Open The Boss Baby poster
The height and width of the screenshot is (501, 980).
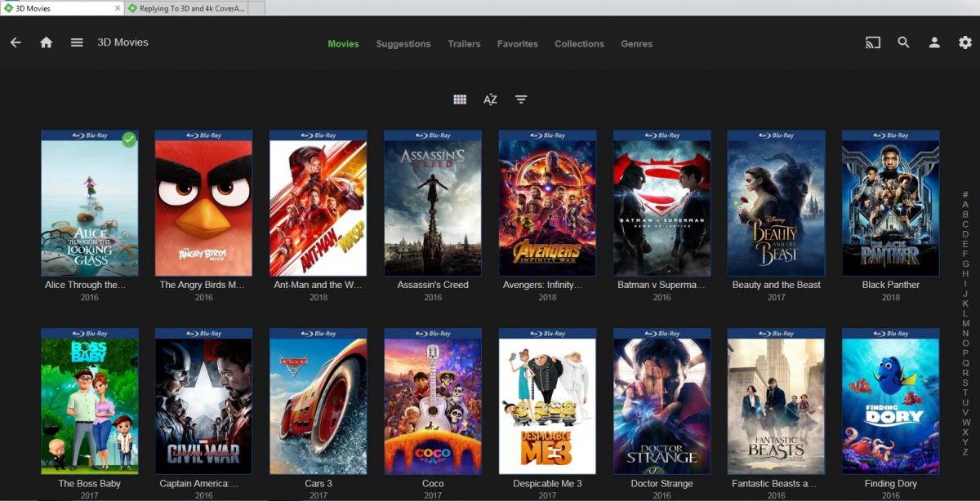click(90, 401)
